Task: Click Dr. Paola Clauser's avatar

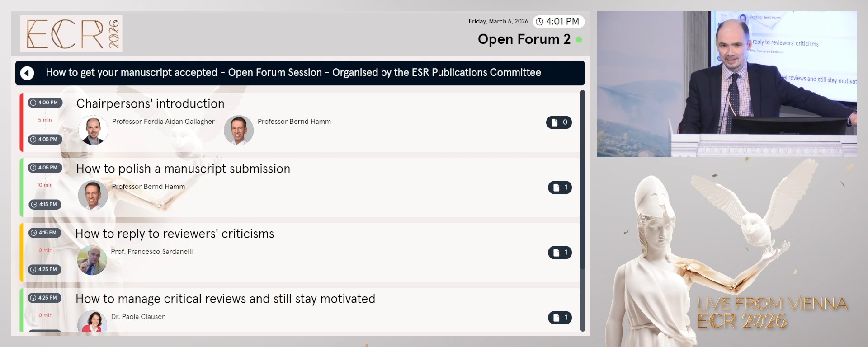Action: [92, 322]
